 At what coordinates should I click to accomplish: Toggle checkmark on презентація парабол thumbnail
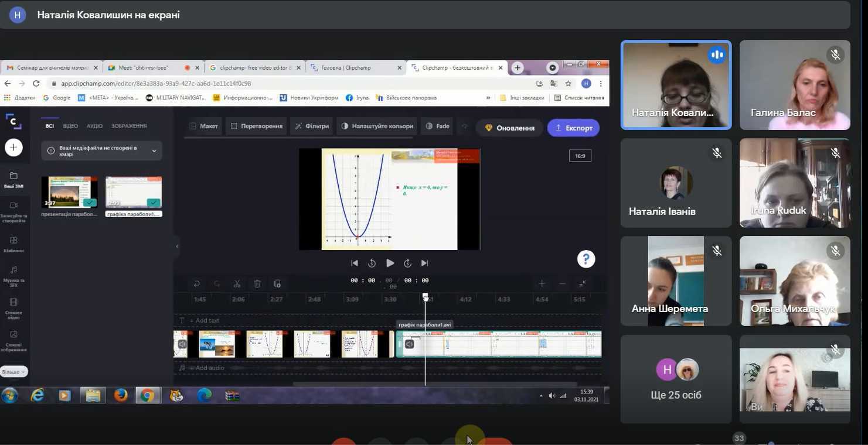89,203
